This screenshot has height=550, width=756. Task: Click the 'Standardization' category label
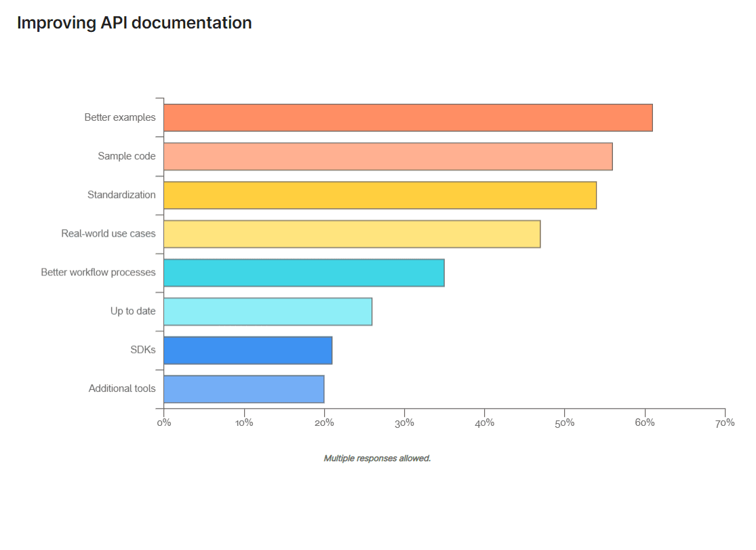point(121,195)
